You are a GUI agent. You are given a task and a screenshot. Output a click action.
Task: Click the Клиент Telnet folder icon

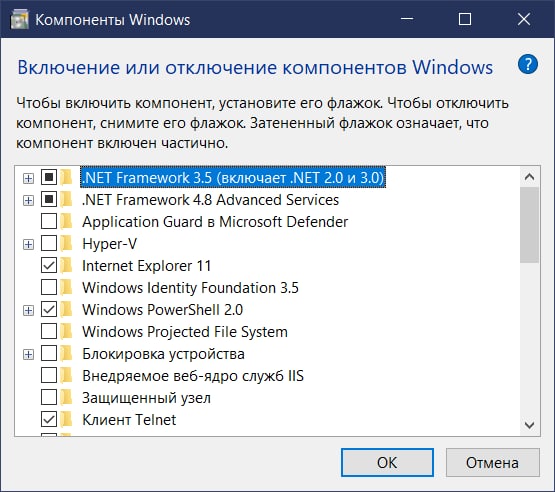coord(66,420)
